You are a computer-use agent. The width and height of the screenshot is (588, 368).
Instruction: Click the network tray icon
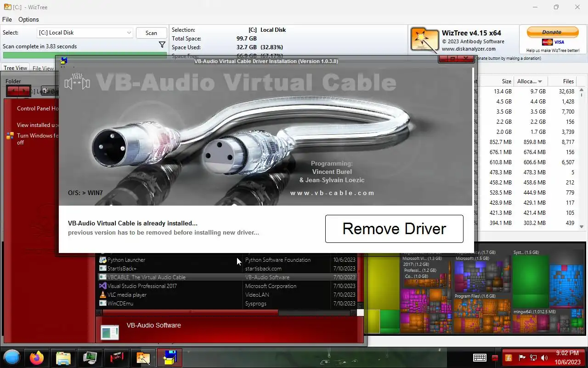pyautogui.click(x=533, y=358)
